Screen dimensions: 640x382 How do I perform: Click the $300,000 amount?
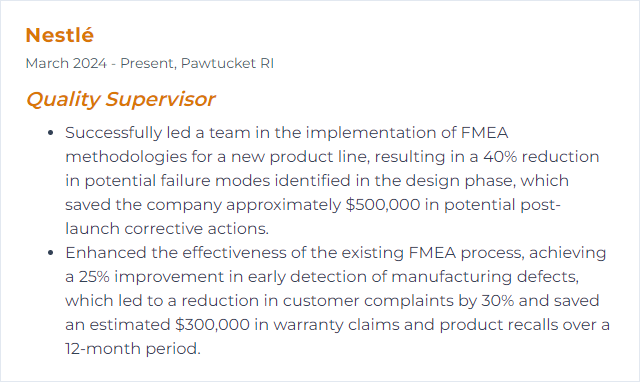tap(212, 325)
